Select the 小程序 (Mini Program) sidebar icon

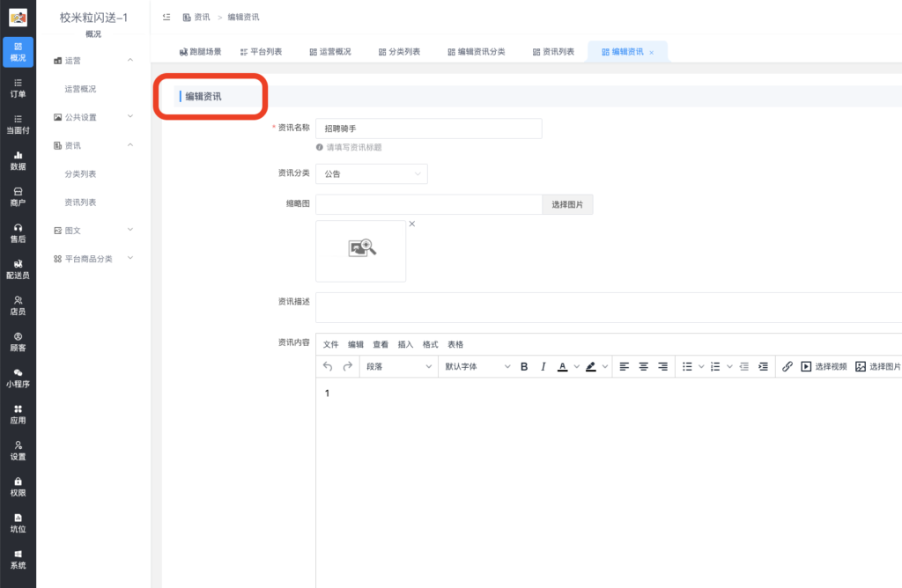(x=16, y=379)
